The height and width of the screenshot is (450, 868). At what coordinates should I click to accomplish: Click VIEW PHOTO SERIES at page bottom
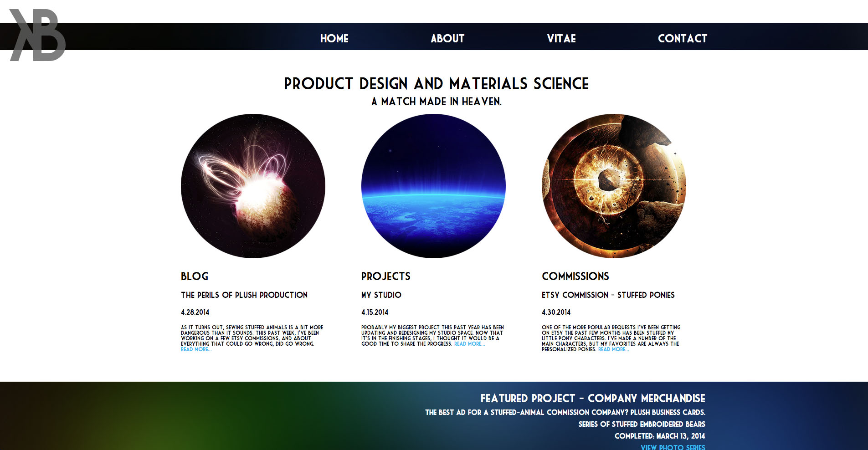pyautogui.click(x=672, y=447)
